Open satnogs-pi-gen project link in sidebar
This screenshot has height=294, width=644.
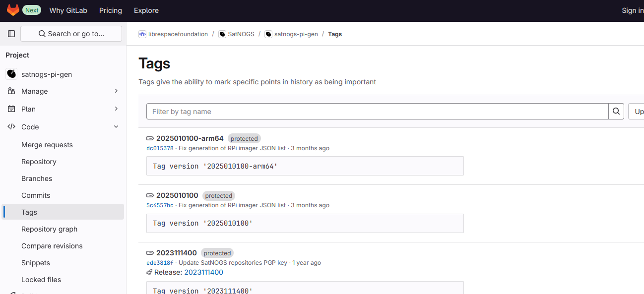pyautogui.click(x=47, y=74)
